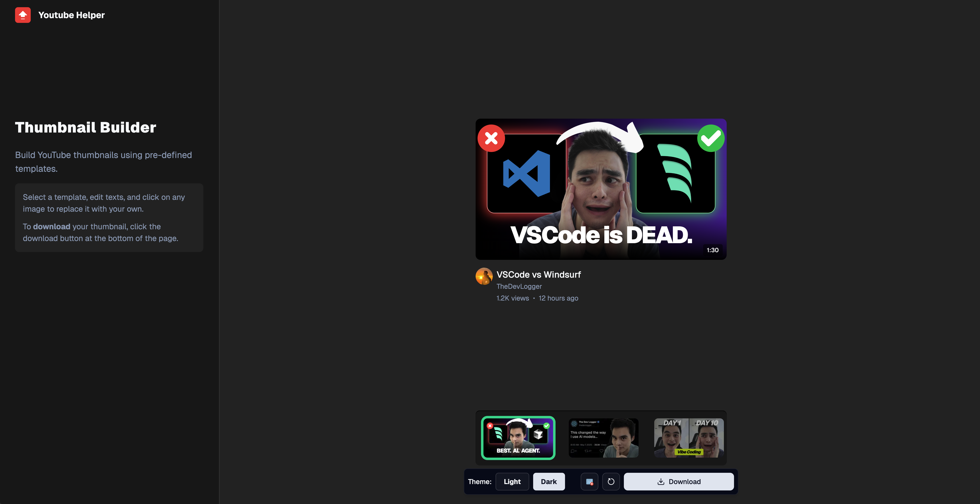Click the 1:30 duration badge
The image size is (980, 504).
713,250
